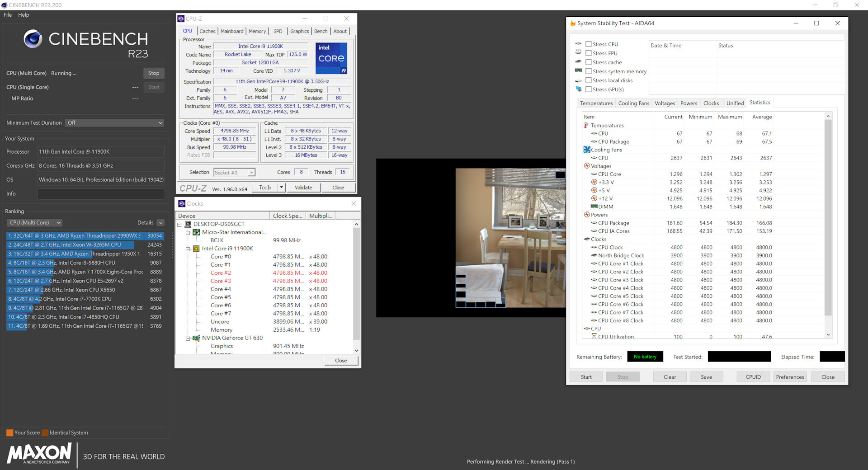Screen dimensions: 868x470
Task: Click the Clock Speed column header
Action: (288, 216)
